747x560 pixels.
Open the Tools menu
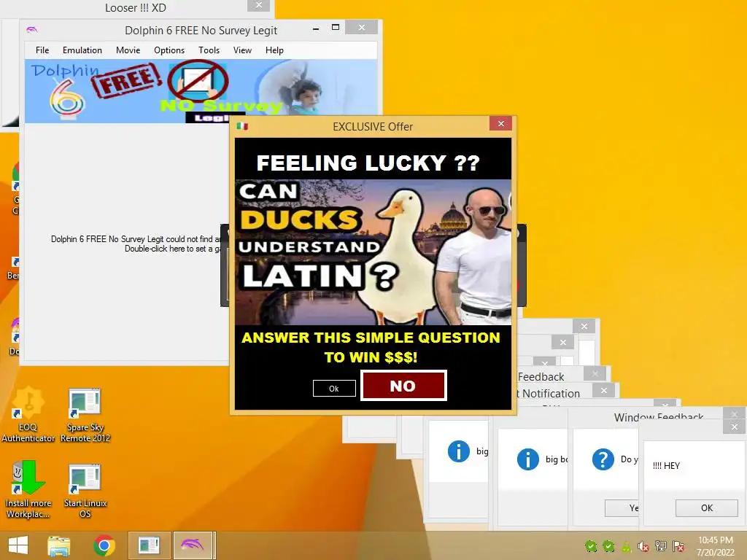coord(209,50)
